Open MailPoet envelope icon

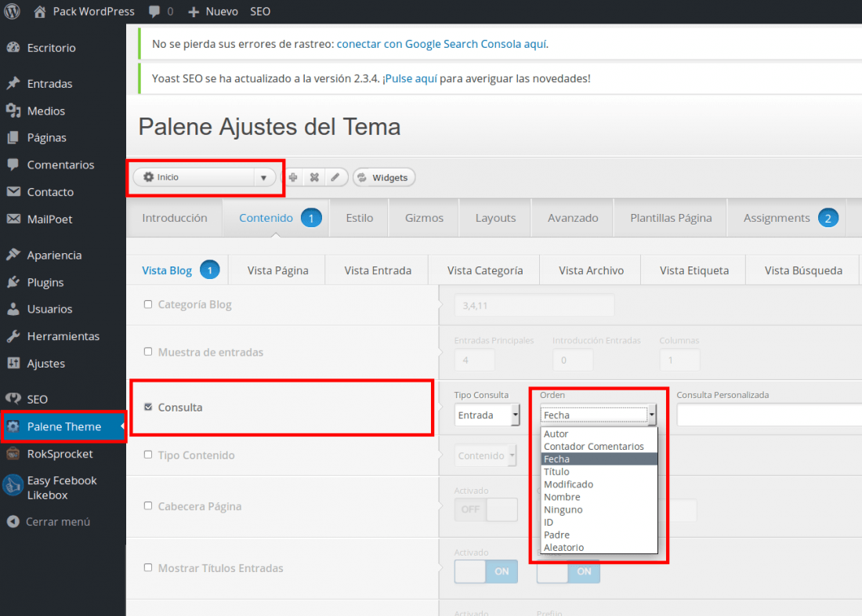(13, 219)
